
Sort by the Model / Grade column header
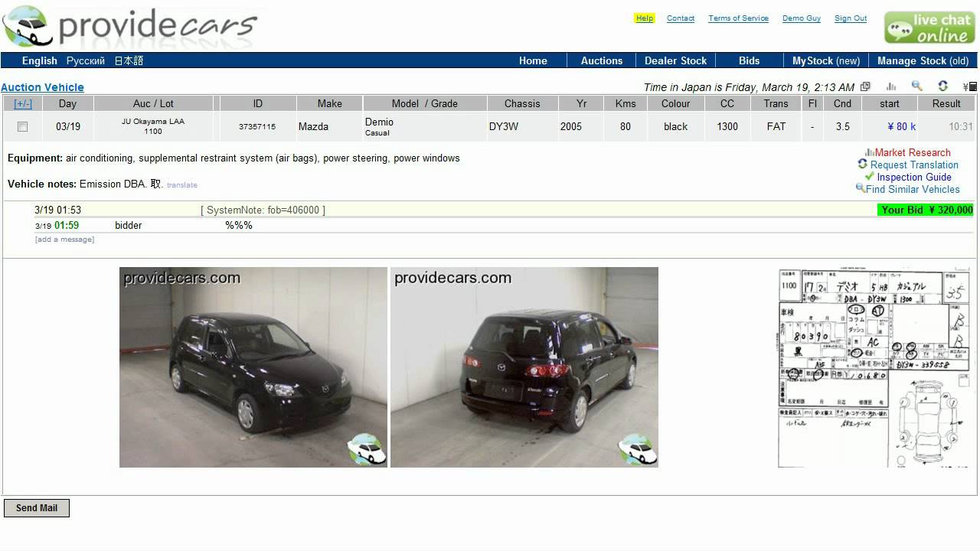[425, 103]
